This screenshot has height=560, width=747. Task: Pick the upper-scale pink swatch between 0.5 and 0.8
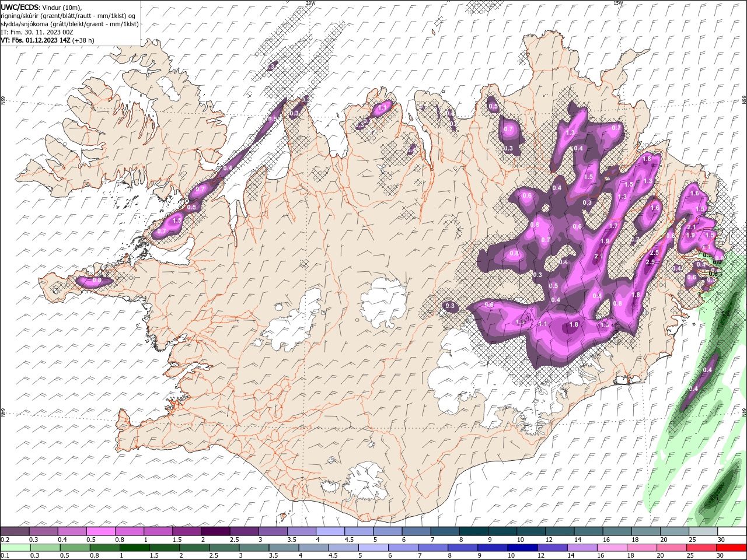coord(100,531)
